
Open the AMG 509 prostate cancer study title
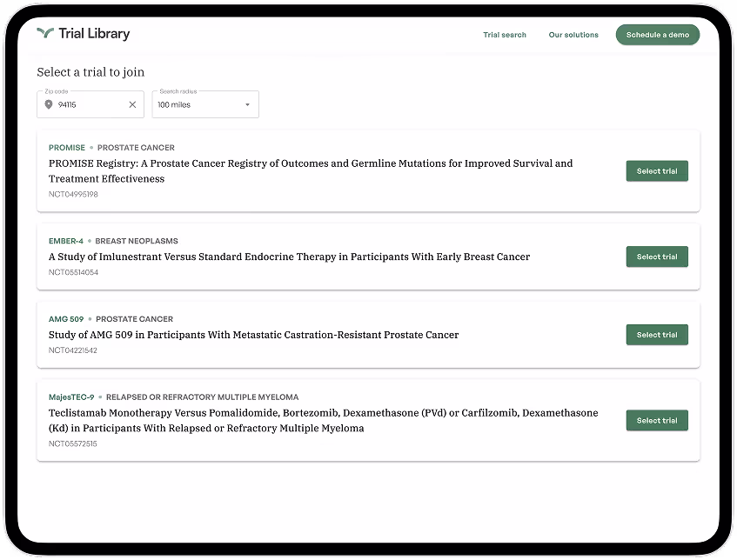(253, 335)
